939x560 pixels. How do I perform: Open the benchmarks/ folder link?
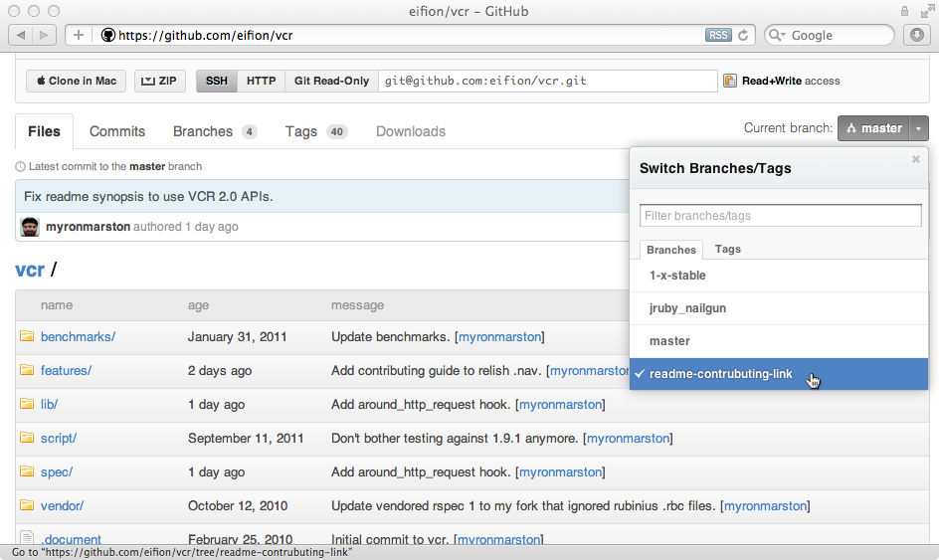pyautogui.click(x=78, y=336)
